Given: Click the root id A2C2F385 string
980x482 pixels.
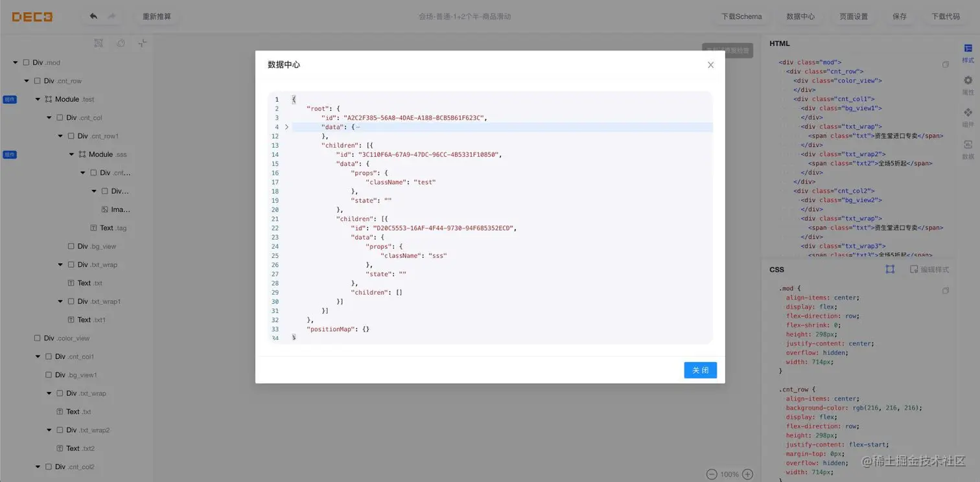Looking at the screenshot, I should pos(414,118).
